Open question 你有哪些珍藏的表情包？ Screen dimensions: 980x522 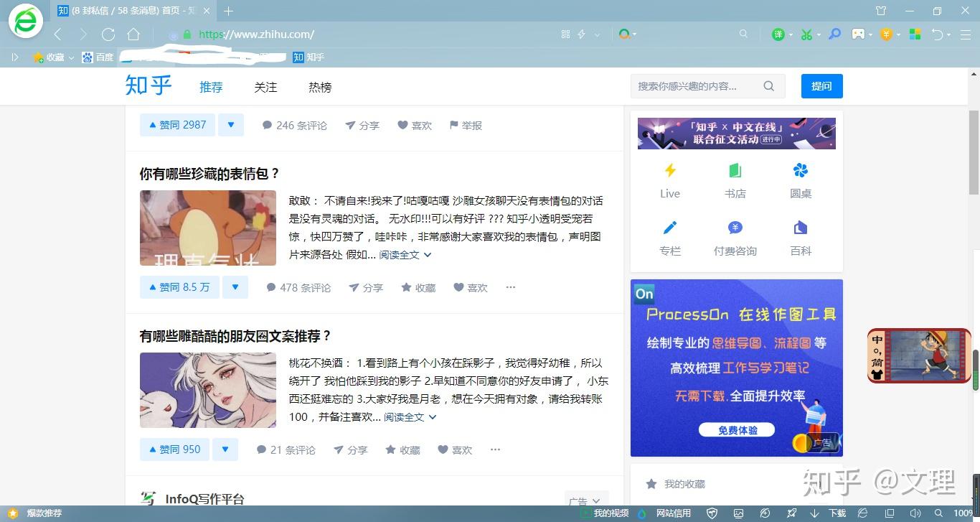pyautogui.click(x=209, y=174)
